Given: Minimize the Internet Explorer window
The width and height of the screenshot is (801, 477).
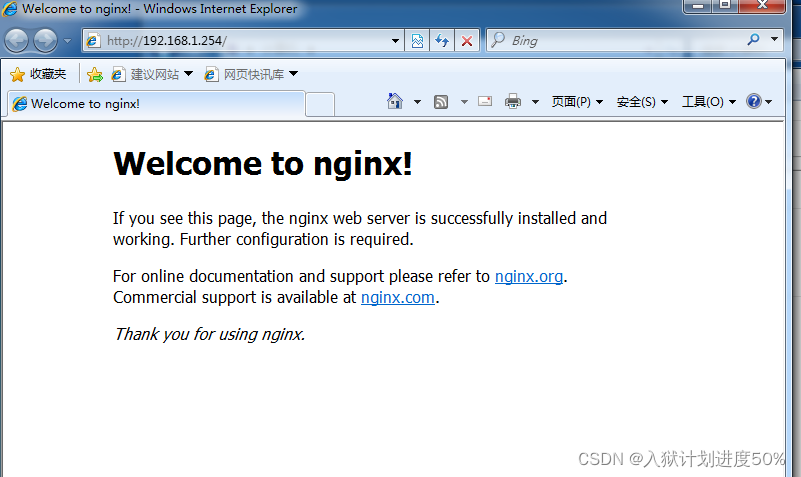Looking at the screenshot, I should (697, 6).
